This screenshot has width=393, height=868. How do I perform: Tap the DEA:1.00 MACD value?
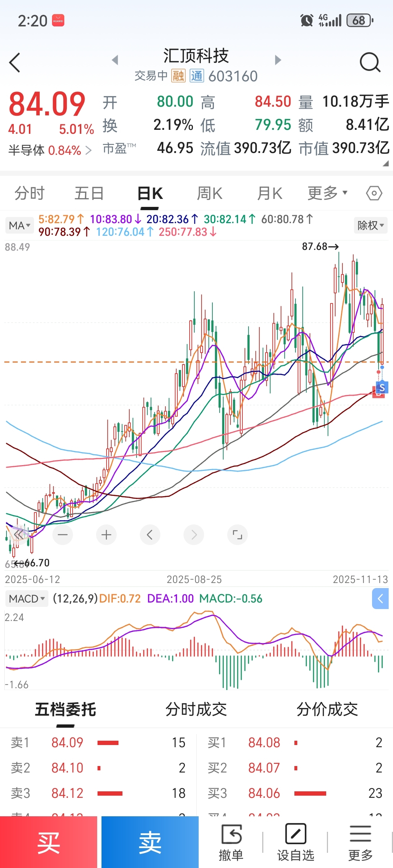170,599
